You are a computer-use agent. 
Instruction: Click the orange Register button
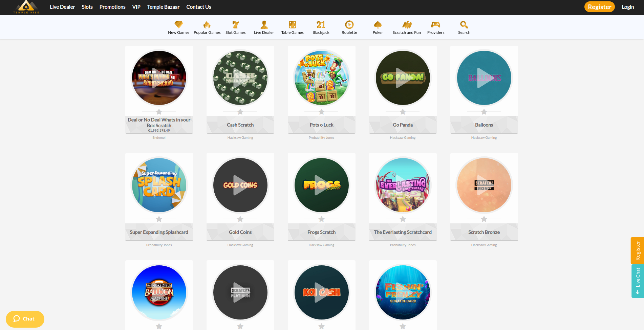599,7
